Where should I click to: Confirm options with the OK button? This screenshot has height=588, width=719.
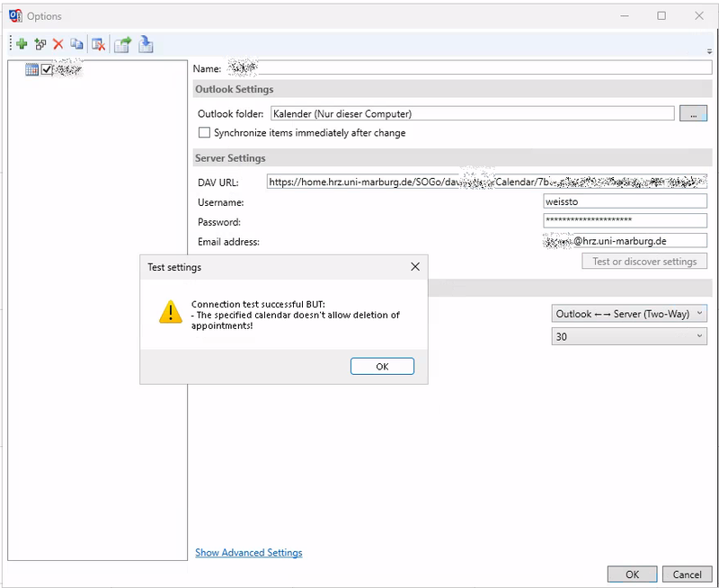pyautogui.click(x=632, y=574)
